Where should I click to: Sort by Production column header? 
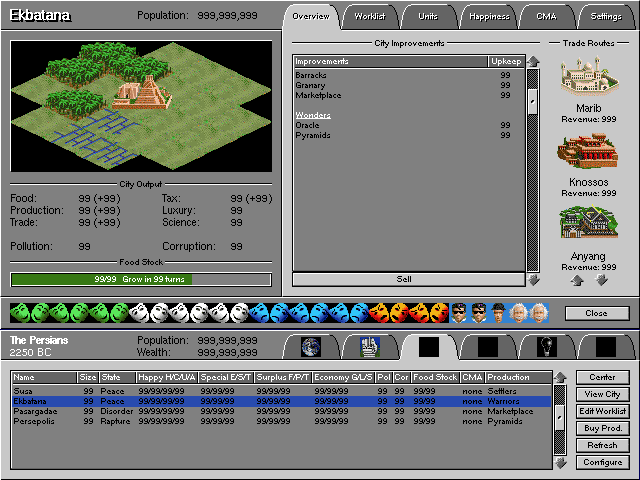tap(519, 377)
